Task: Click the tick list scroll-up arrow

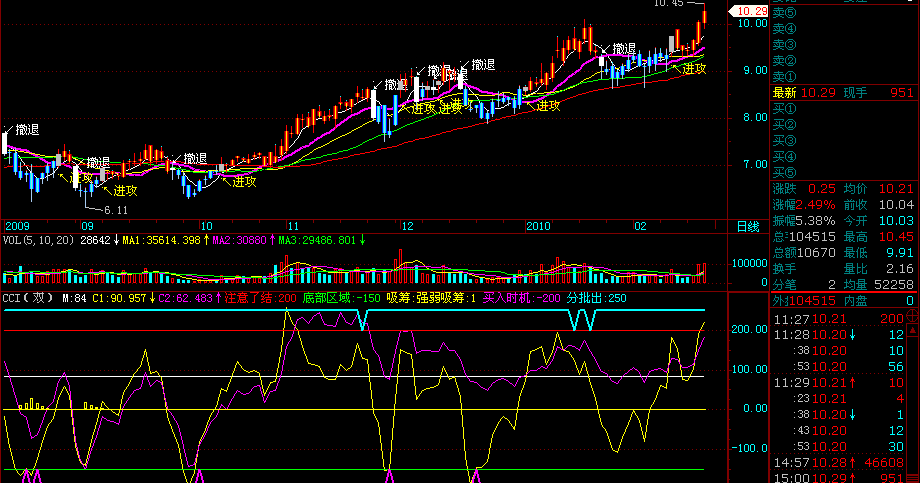Action: click(x=913, y=331)
